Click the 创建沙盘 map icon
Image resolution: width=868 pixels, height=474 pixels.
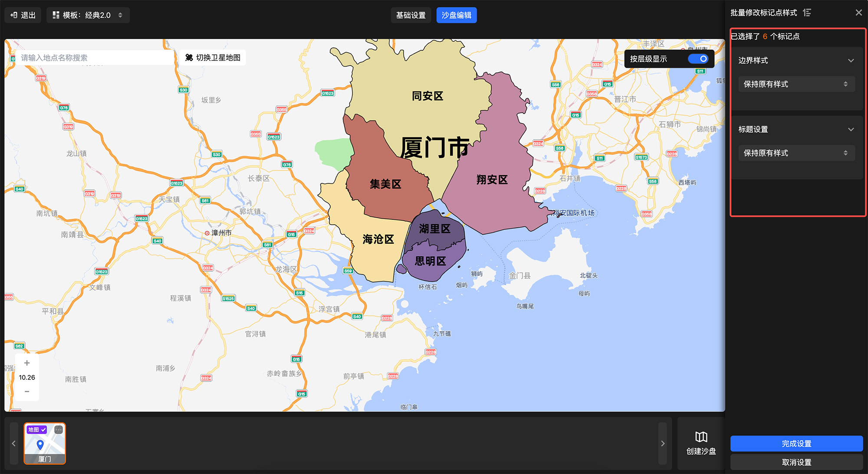coord(701,437)
